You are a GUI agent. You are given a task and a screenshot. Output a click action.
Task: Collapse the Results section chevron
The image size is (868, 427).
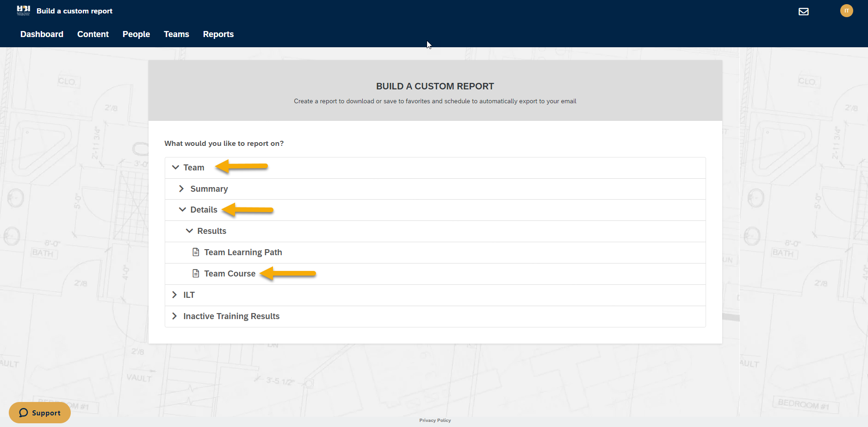point(189,231)
